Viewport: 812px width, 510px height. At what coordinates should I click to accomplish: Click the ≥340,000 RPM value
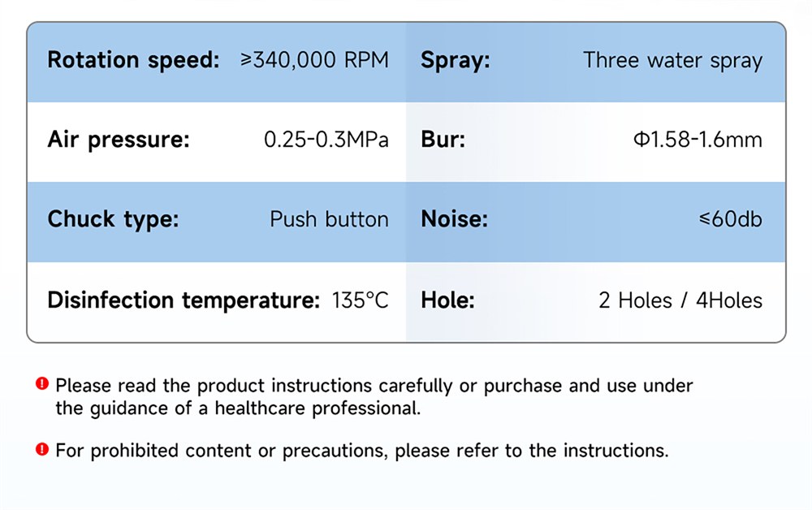click(314, 60)
